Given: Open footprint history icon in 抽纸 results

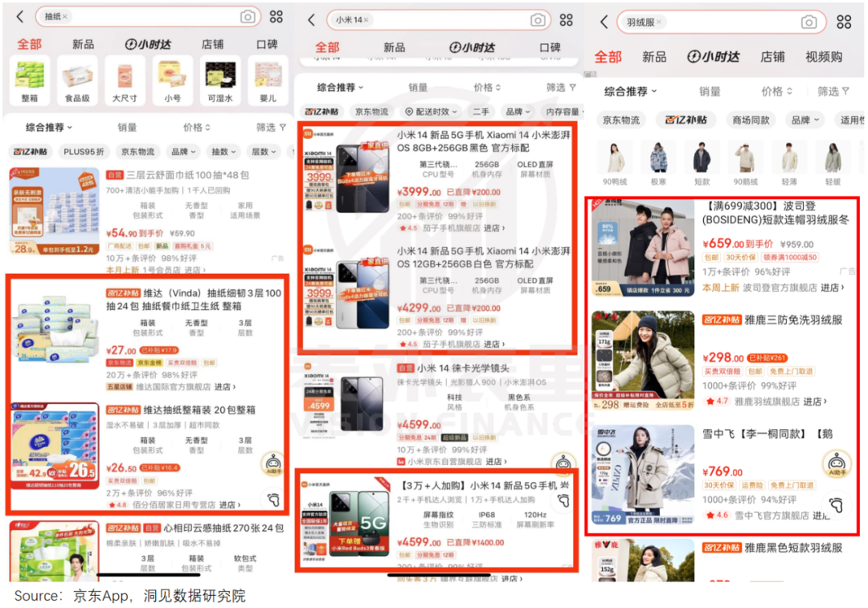Looking at the screenshot, I should click(273, 500).
